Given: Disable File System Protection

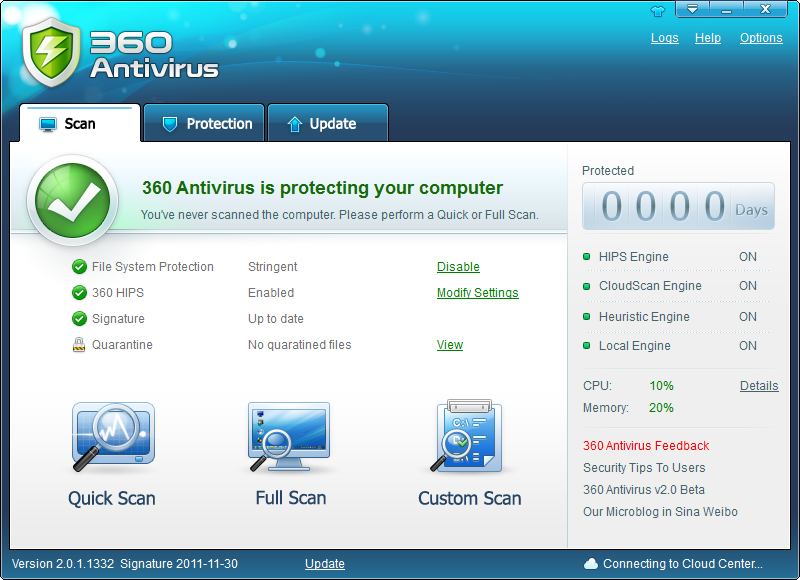Looking at the screenshot, I should (x=458, y=267).
